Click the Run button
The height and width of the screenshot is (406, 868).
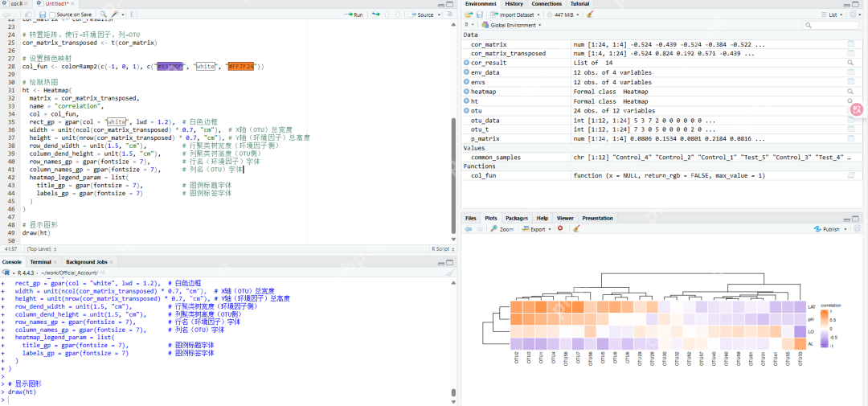(x=354, y=14)
